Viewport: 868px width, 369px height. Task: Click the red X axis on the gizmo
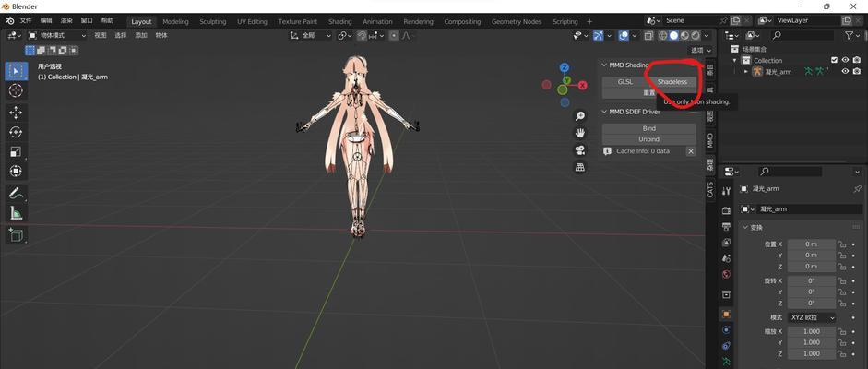point(582,85)
